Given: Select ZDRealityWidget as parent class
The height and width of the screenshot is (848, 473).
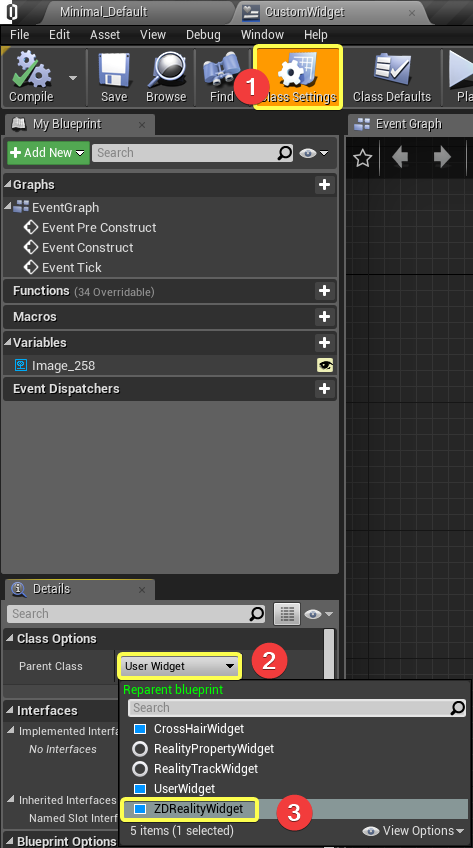Looking at the screenshot, I should click(x=198, y=809).
